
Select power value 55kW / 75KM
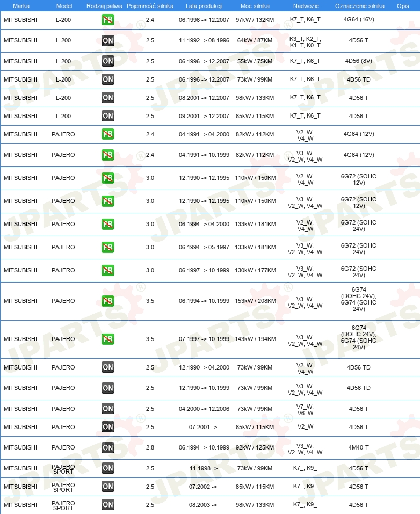(255, 61)
